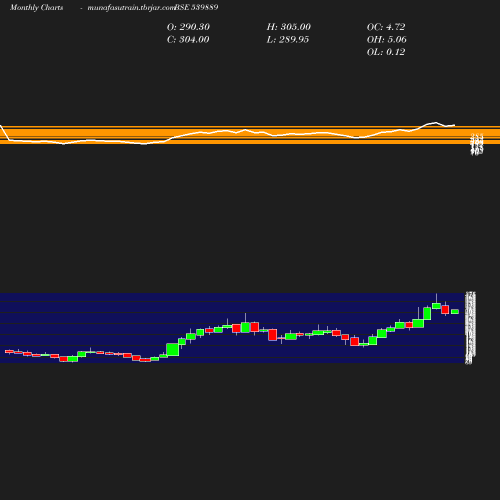
Task: Click the "BSE 539889" symbol label
Action: (196, 7)
